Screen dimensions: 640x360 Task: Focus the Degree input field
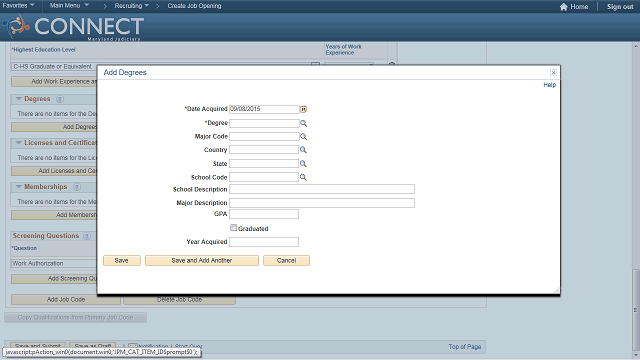264,123
